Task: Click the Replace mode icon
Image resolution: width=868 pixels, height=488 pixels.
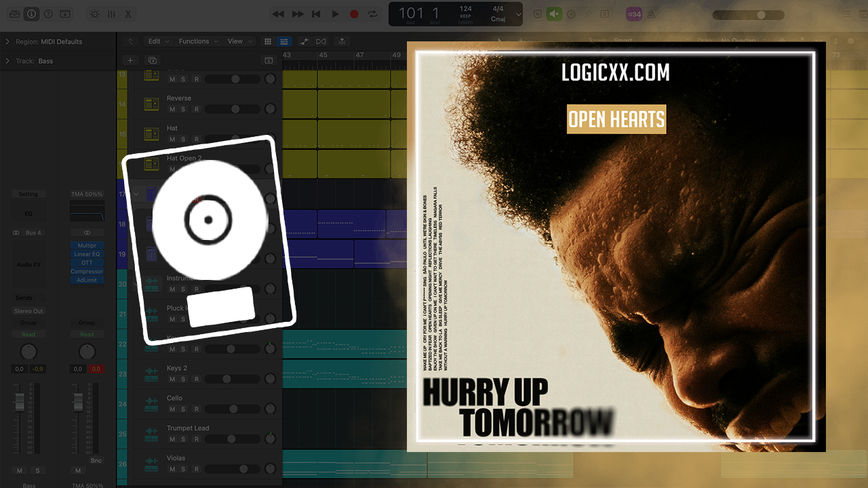Action: point(537,14)
